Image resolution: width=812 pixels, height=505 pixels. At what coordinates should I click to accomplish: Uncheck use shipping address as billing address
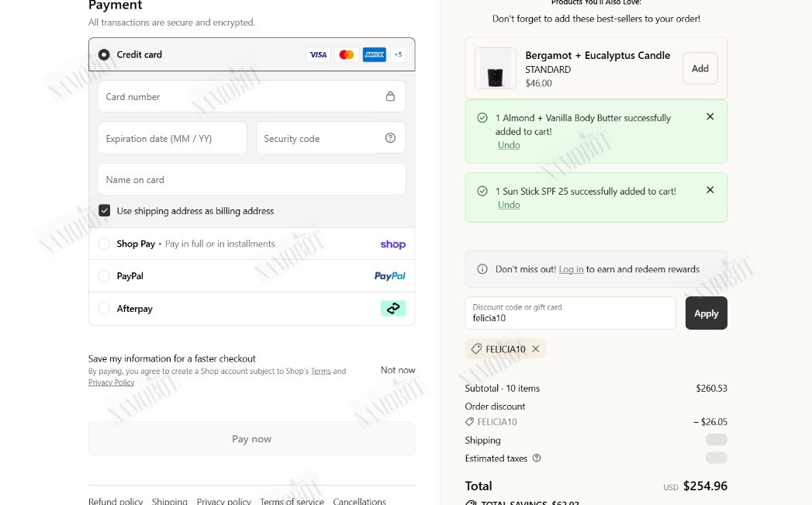pyautogui.click(x=104, y=210)
